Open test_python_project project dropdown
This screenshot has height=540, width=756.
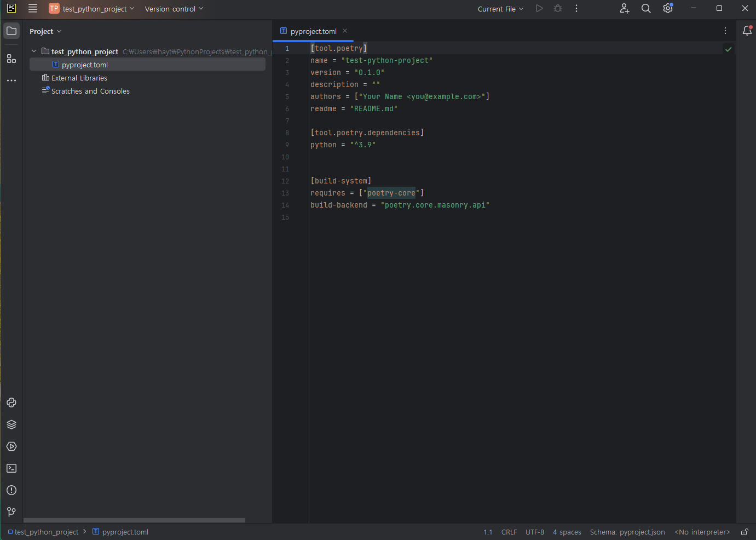pos(91,9)
